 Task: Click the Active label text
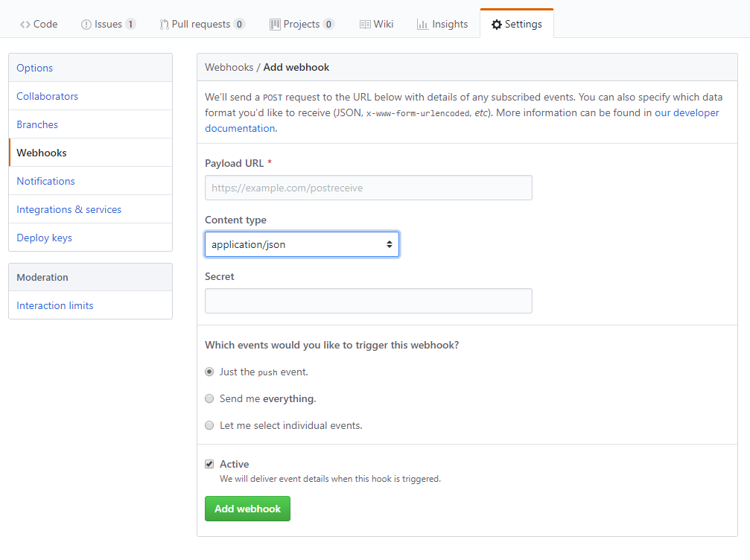click(x=235, y=465)
